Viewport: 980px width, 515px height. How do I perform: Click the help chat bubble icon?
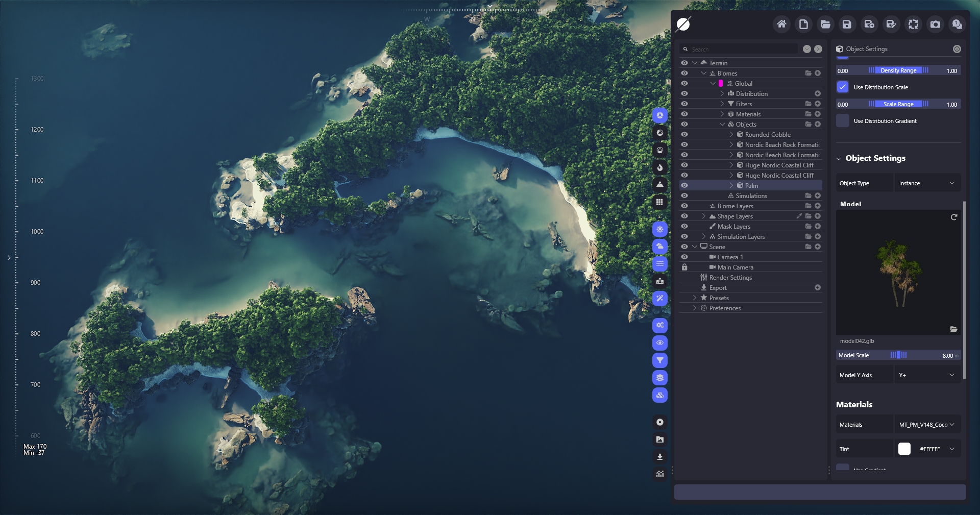coord(957,24)
